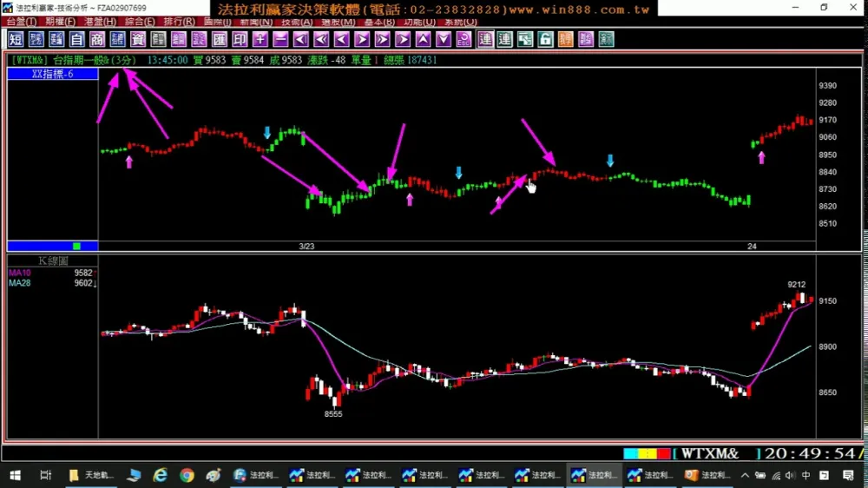Click the 資 toolbar icon
The width and height of the screenshot is (868, 488).
point(138,39)
